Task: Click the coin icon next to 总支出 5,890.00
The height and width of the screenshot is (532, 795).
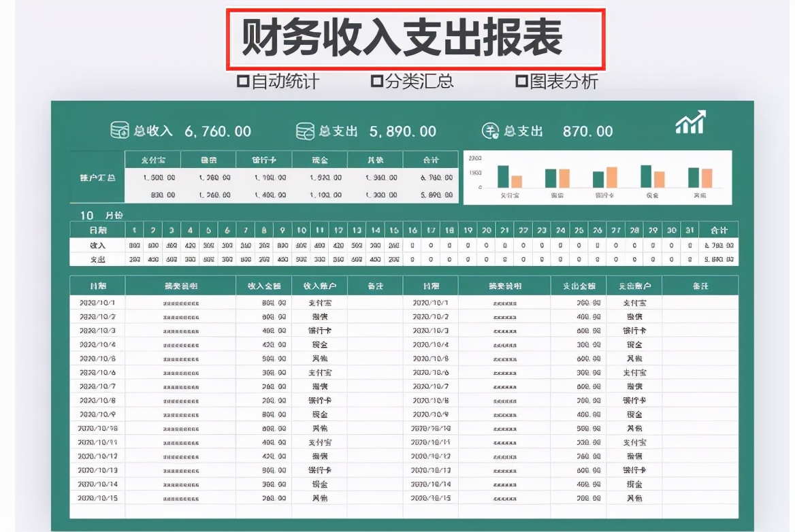Action: 305,131
